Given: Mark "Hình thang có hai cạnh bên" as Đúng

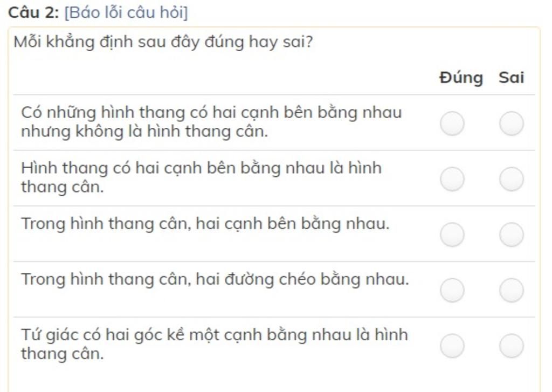Looking at the screenshot, I should tap(452, 179).
